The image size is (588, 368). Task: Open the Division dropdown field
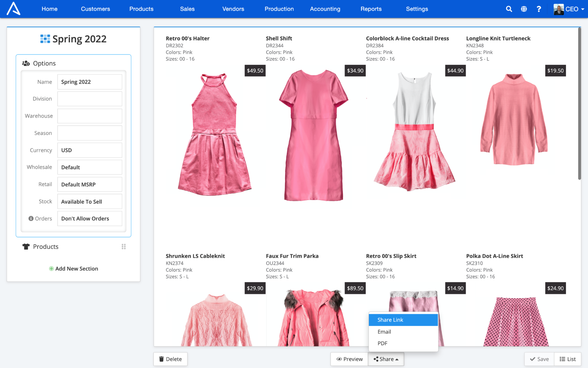90,99
